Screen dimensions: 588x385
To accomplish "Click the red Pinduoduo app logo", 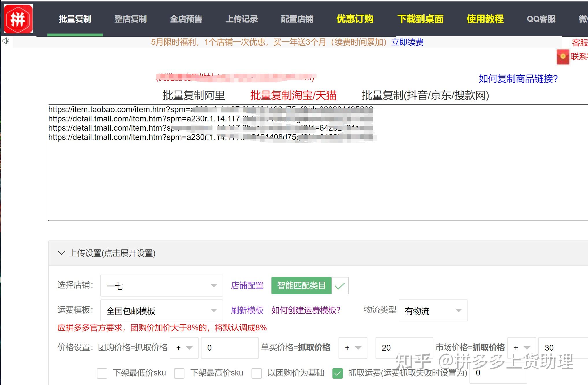I will click(19, 19).
